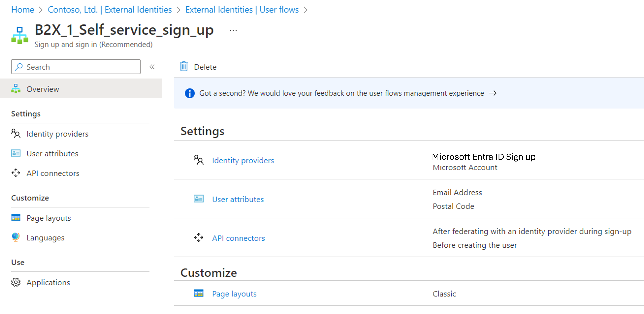Click main pane User attributes card icon
Viewport: 644px width, 314px height.
(x=199, y=199)
